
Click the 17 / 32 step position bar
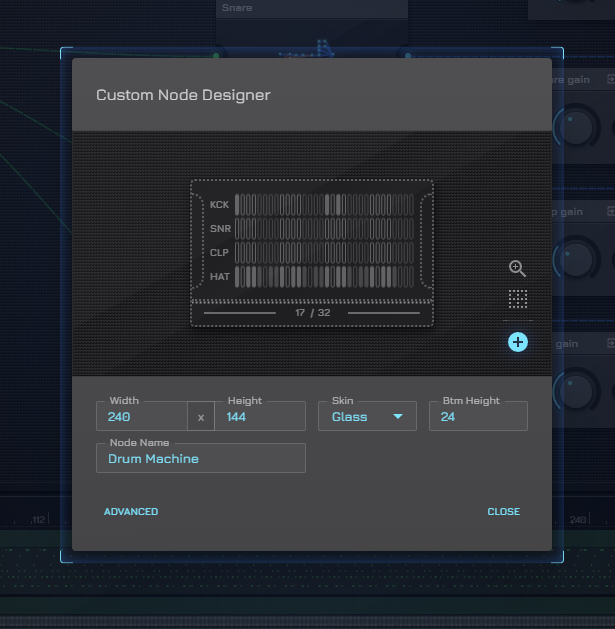[x=312, y=313]
